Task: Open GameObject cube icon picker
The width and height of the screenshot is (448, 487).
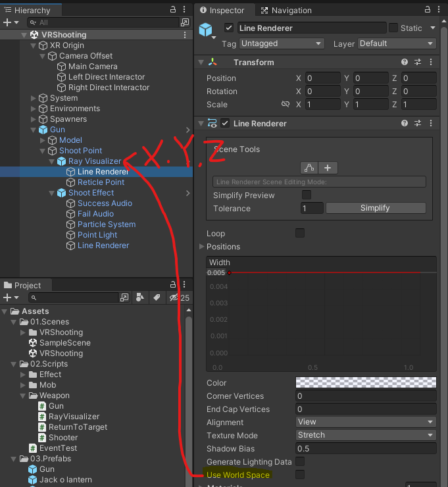Action: (207, 30)
